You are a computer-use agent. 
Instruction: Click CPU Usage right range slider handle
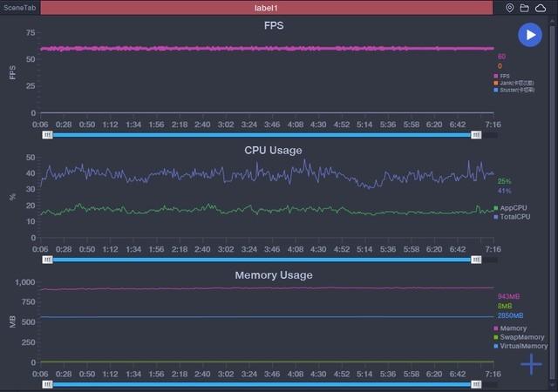pos(476,260)
